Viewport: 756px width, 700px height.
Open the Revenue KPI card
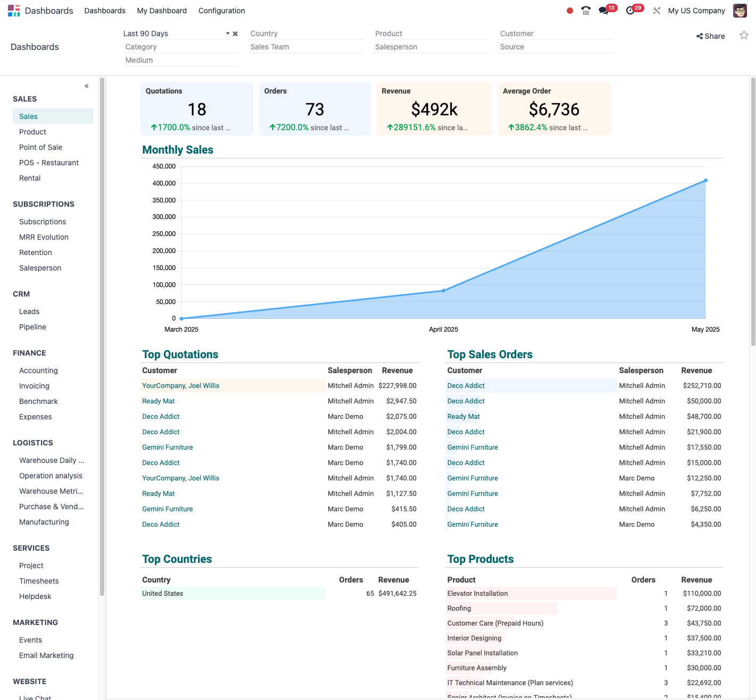pyautogui.click(x=434, y=109)
